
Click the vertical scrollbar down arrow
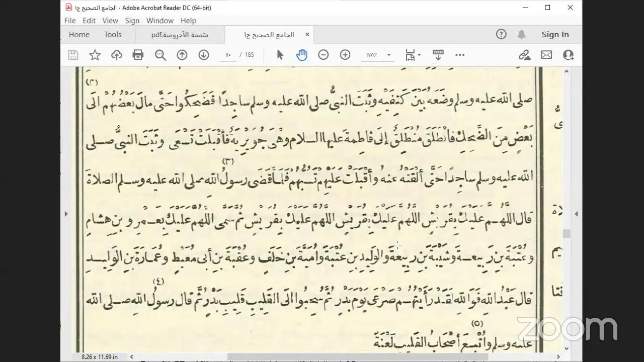[x=567, y=348]
